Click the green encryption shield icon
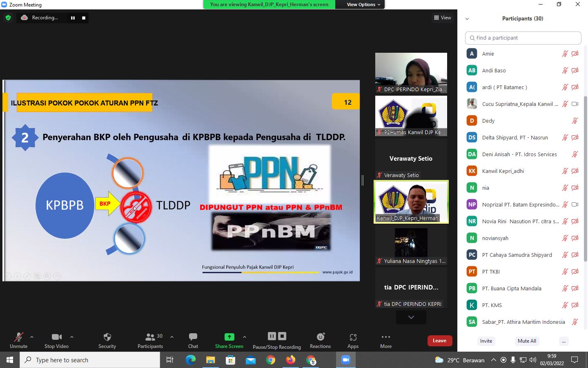The width and height of the screenshot is (588, 368). [x=8, y=18]
